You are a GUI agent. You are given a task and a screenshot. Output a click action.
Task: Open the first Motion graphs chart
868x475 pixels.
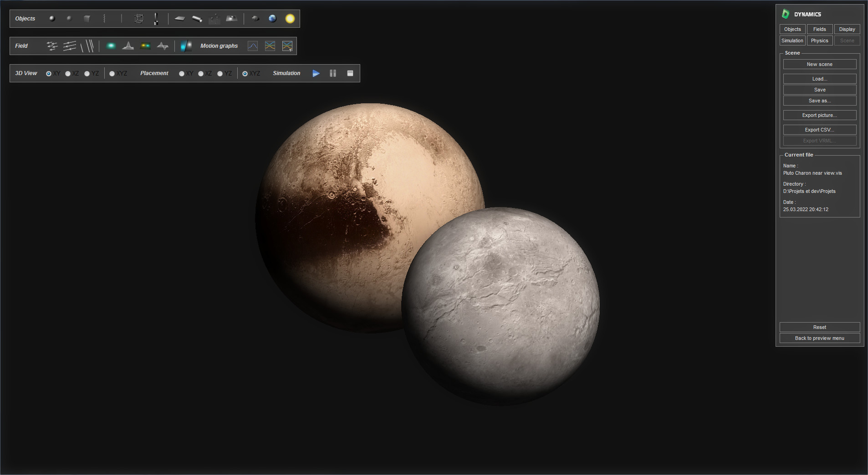pyautogui.click(x=252, y=45)
